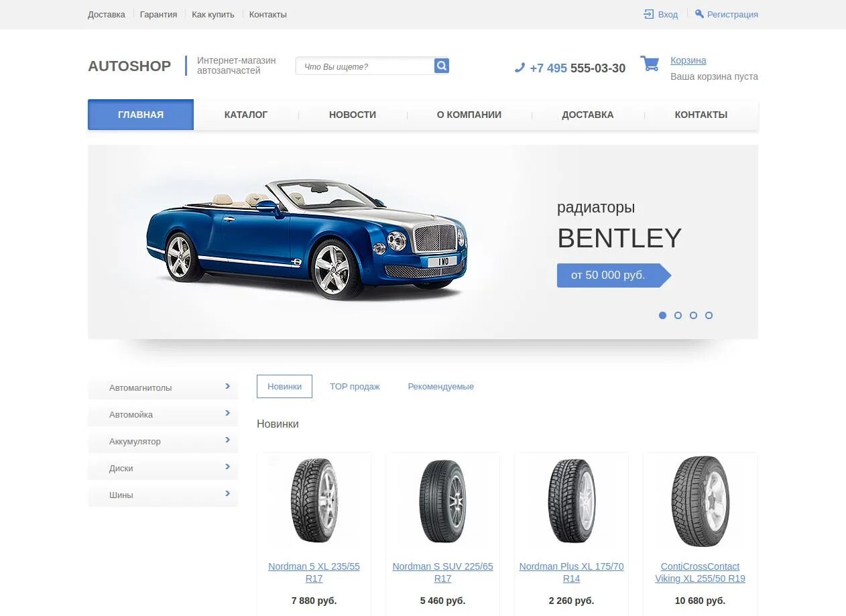Click the search magnifier icon button
Viewport: 846px width, 616px height.
(x=441, y=66)
